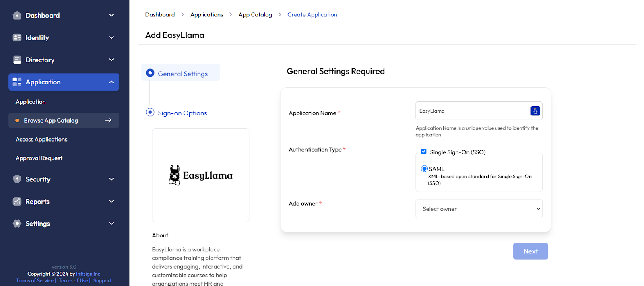Screen dimensions: 644x286
Task: Click the Security label in sidebar
Action: pos(38,179)
